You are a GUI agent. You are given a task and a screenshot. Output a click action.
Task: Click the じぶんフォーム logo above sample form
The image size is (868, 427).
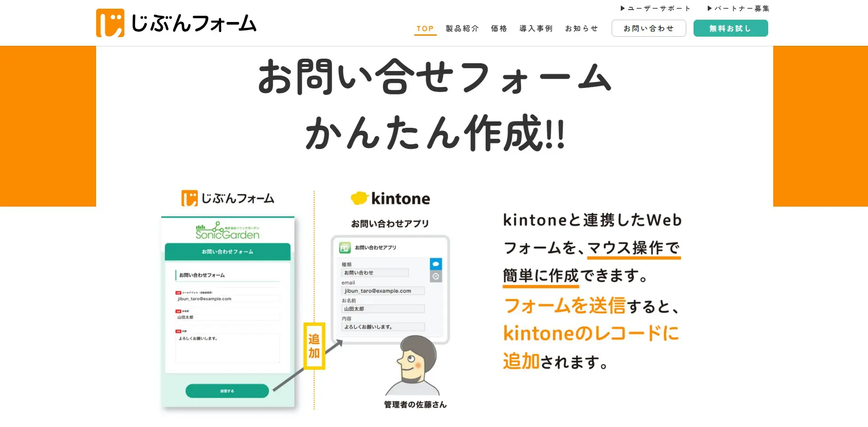[228, 198]
